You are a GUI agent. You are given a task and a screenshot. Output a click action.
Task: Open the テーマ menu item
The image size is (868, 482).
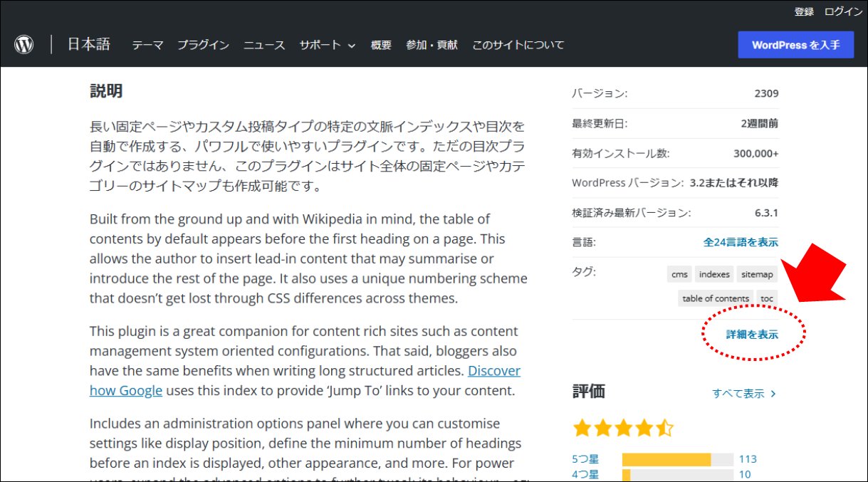(x=147, y=45)
